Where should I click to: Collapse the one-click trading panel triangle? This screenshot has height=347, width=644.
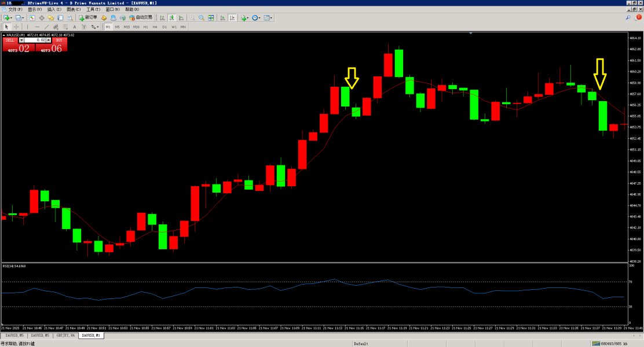[x=3, y=35]
